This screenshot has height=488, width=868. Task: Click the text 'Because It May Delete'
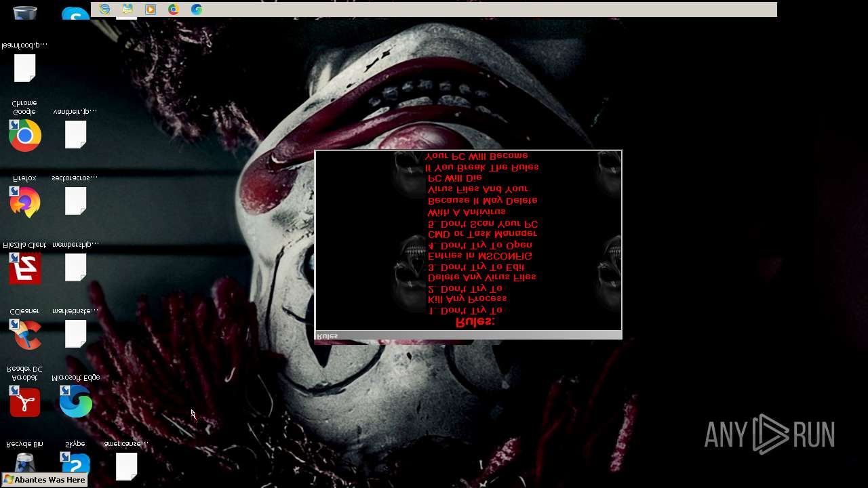coord(483,201)
